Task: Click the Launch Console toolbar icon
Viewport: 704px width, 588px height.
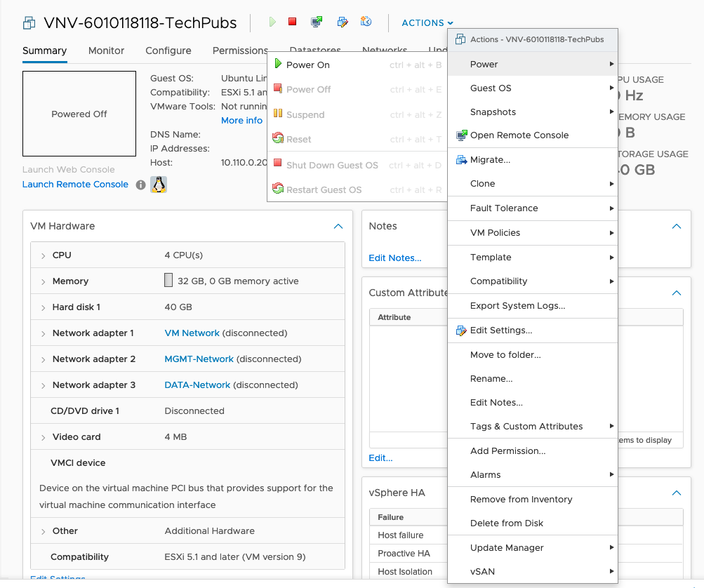Action: point(317,22)
